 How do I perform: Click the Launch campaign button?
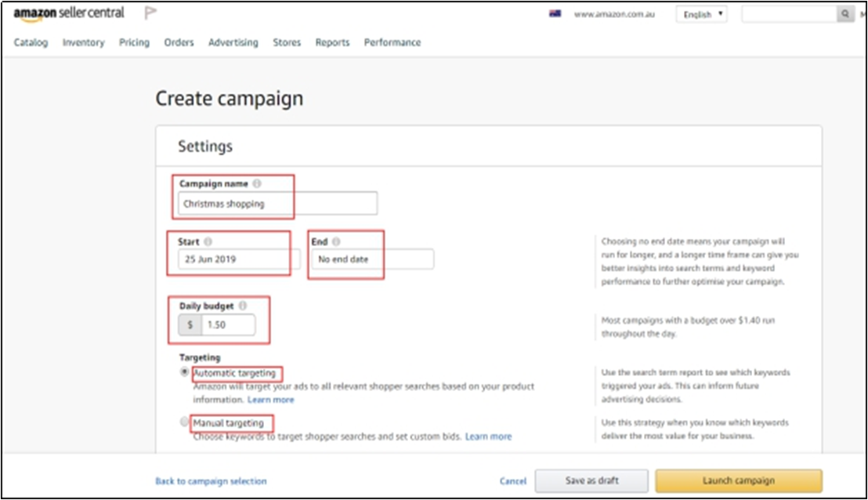[738, 480]
